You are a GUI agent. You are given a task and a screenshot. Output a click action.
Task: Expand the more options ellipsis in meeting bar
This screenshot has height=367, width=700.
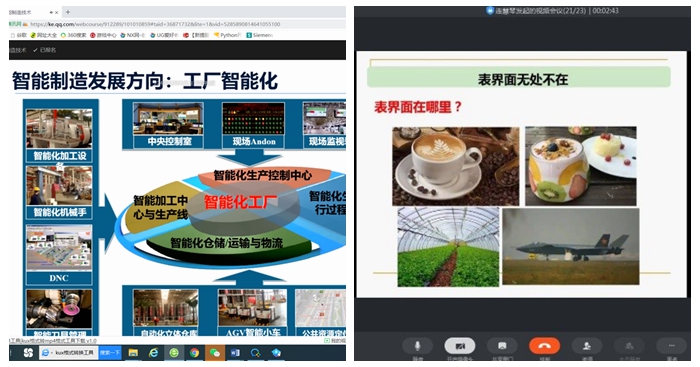671,346
